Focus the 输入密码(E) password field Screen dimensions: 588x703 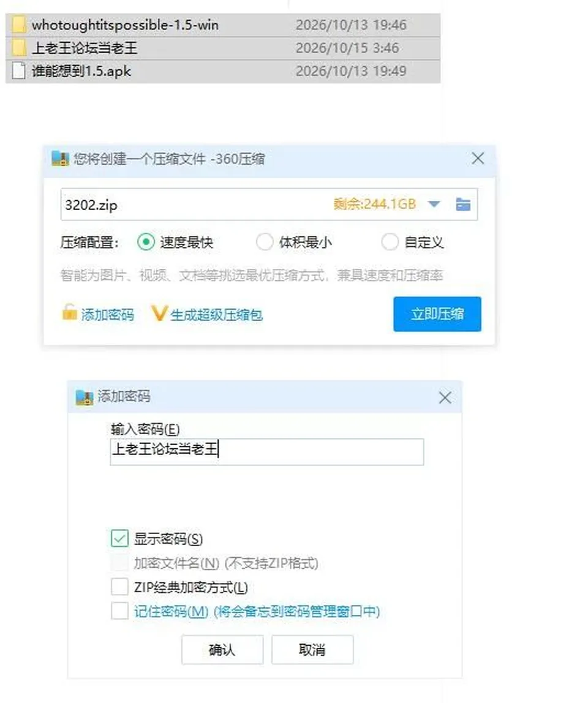[267, 451]
